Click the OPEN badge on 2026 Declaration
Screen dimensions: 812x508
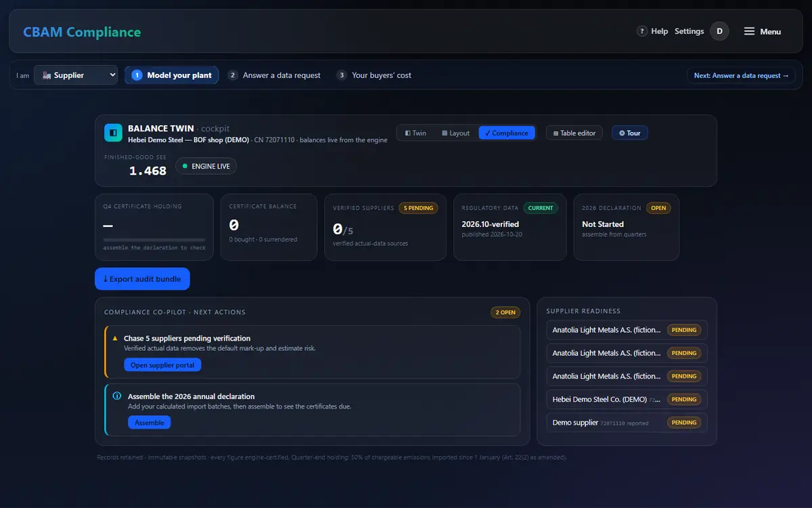(658, 208)
